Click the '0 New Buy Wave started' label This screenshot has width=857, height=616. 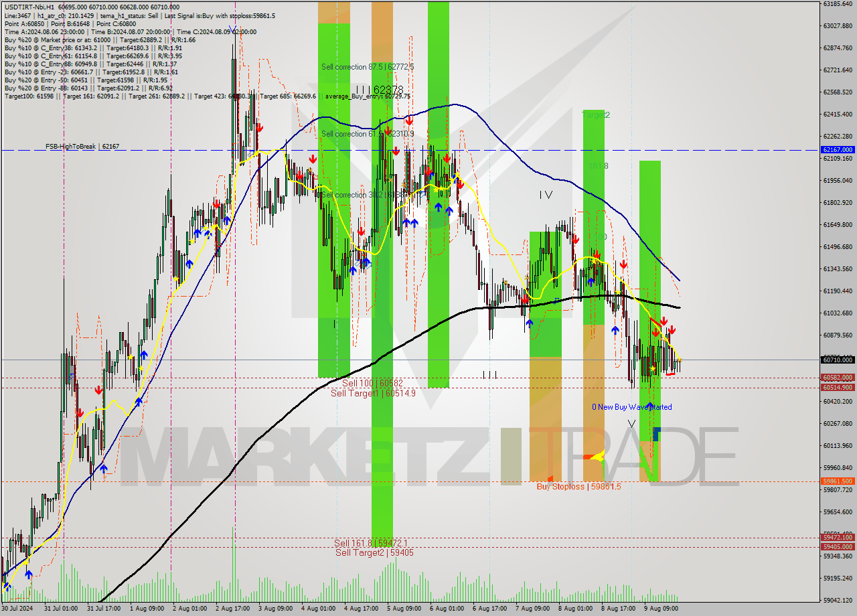631,407
